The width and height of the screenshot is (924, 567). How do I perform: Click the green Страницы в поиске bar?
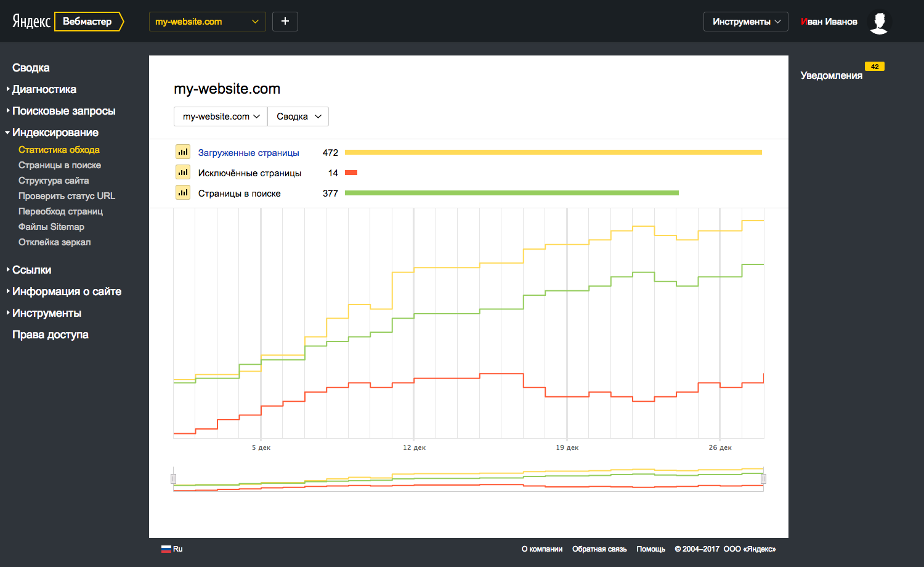[512, 193]
